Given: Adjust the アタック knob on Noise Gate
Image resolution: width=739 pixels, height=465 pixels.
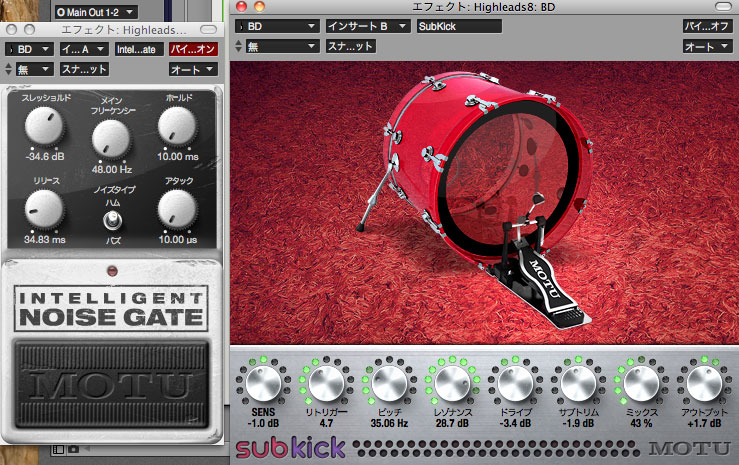Looking at the screenshot, I should (177, 209).
